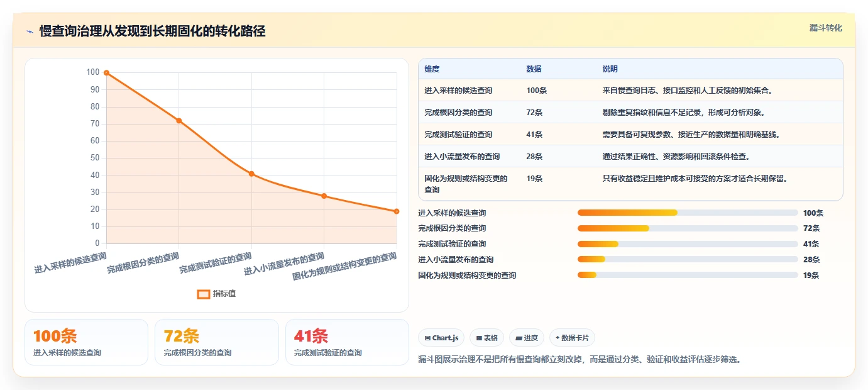Click the 表格 tag button
The width and height of the screenshot is (868, 390).
point(486,338)
